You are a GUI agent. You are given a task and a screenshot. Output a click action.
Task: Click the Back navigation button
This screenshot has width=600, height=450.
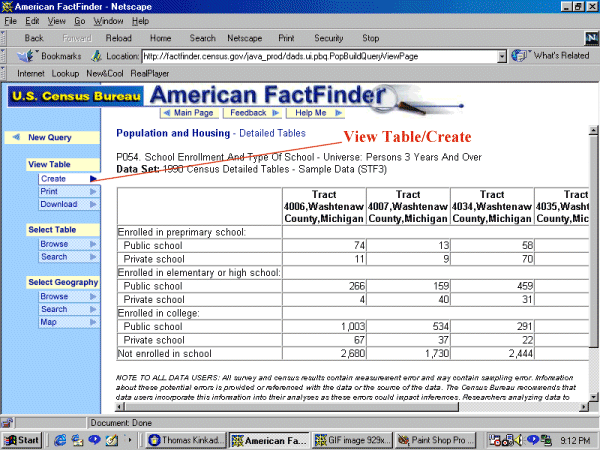click(x=33, y=38)
